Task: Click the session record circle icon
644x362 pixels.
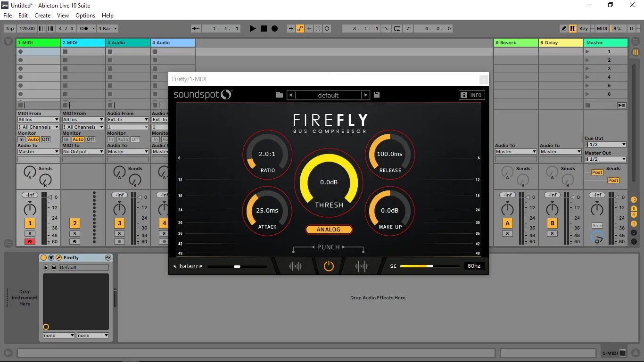Action: coord(327,29)
